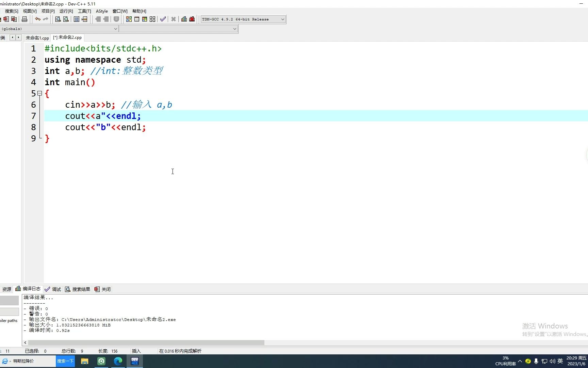
Task: Click the Dev-C++ taskbar icon
Action: 135,361
